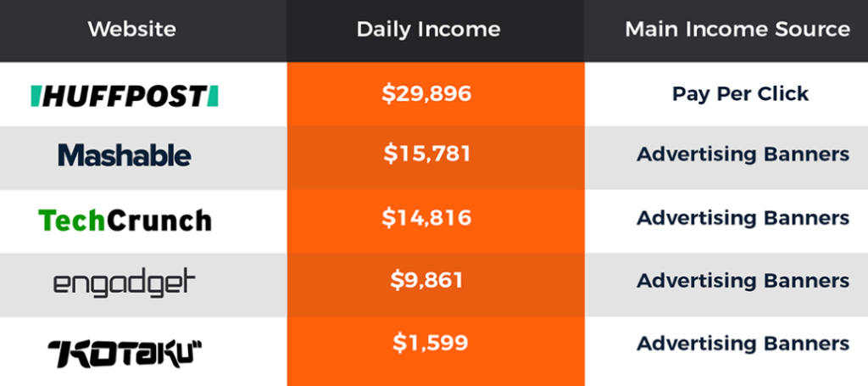Click the Website column header
Viewport: 868px width, 386px height.
click(x=131, y=29)
